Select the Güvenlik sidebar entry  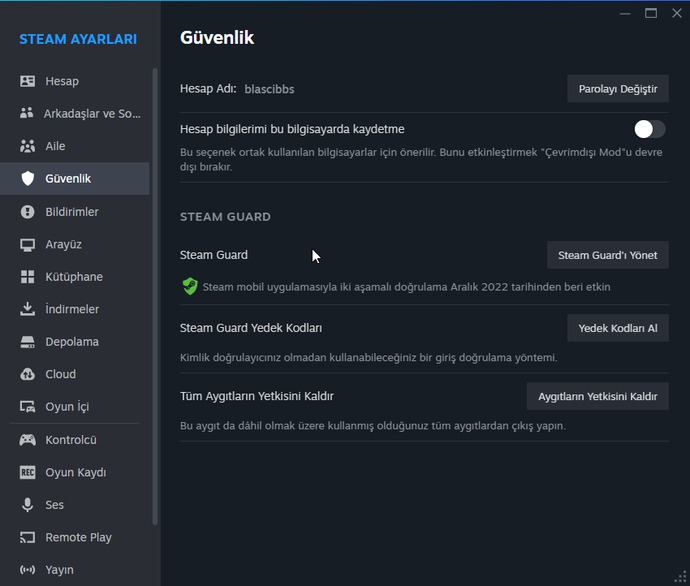[75, 179]
